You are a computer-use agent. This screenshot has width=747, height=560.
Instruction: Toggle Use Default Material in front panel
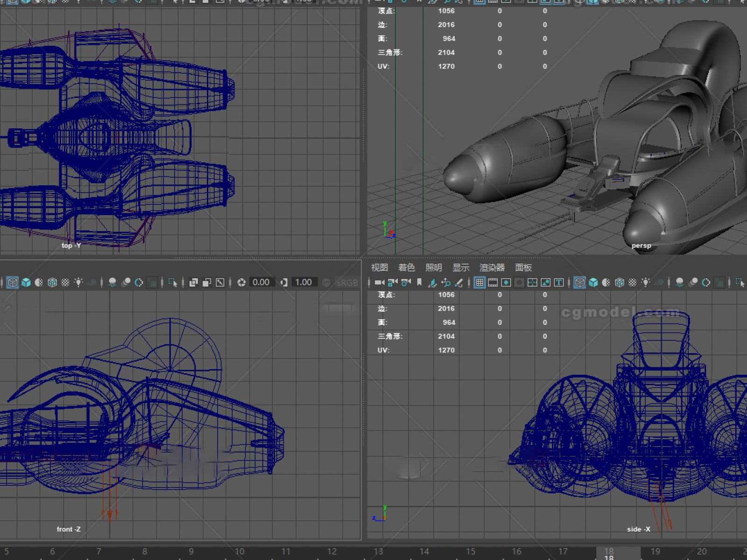[39, 282]
